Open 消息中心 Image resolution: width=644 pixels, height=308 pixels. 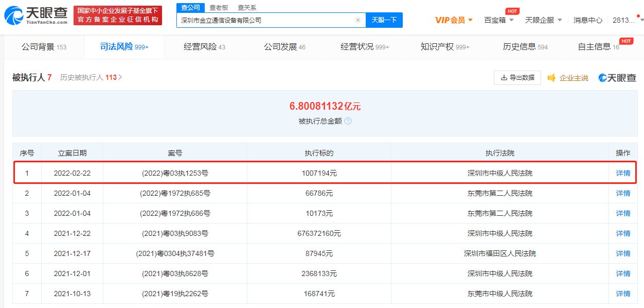tap(588, 20)
